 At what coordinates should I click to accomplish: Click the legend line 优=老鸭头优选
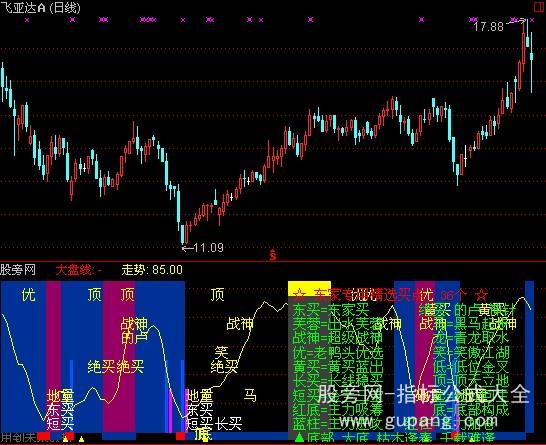pos(338,353)
